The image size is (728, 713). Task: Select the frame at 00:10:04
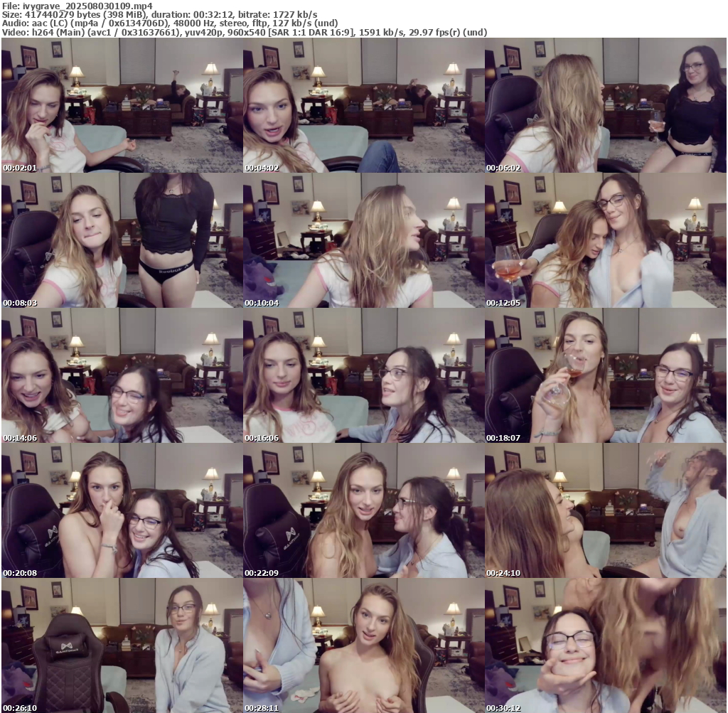coord(363,240)
